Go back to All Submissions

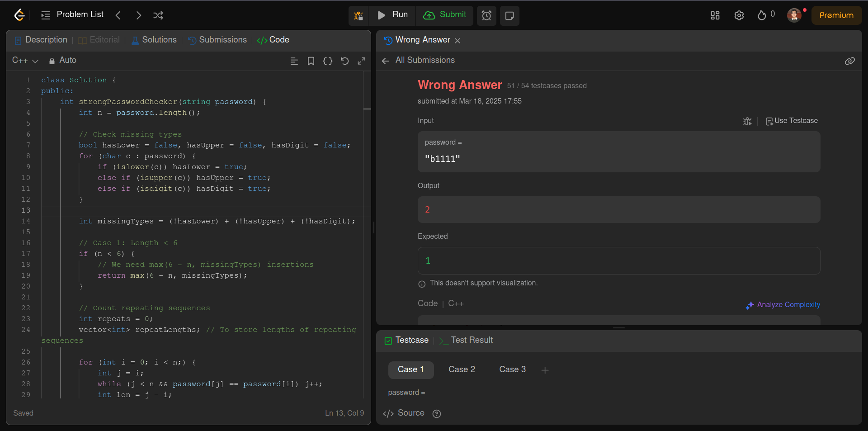pos(418,60)
